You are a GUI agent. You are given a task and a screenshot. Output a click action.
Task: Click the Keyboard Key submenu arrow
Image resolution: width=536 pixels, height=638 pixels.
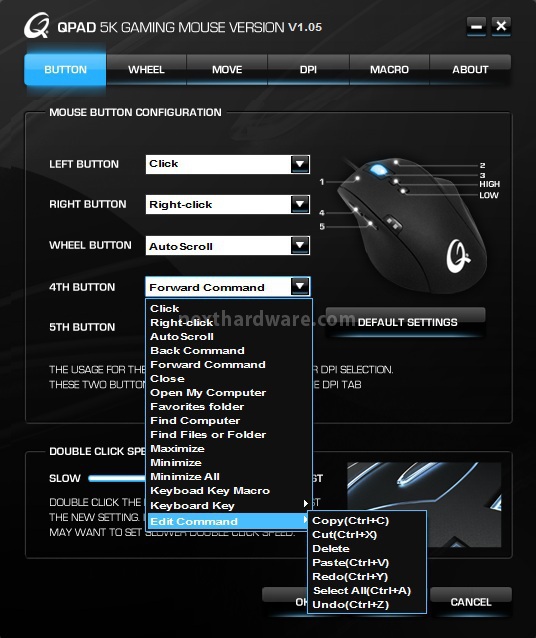click(x=306, y=504)
